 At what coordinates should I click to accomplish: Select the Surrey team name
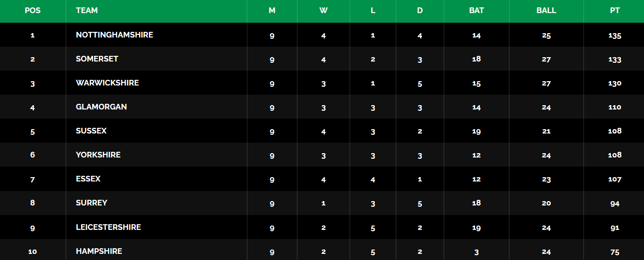coord(91,203)
